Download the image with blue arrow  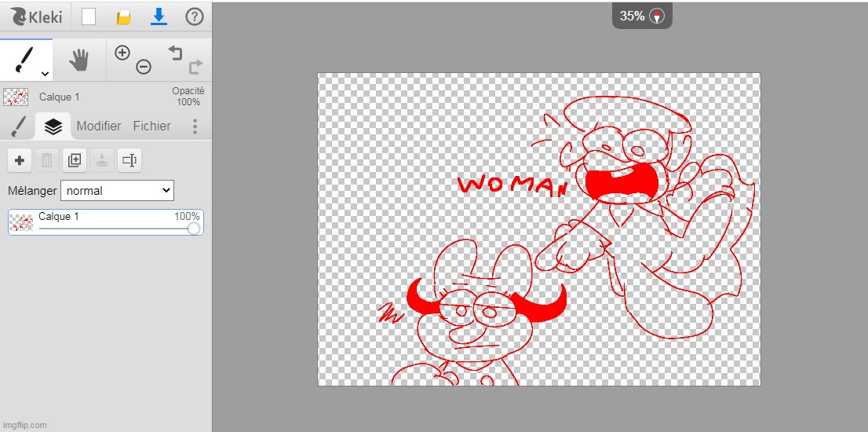(159, 17)
